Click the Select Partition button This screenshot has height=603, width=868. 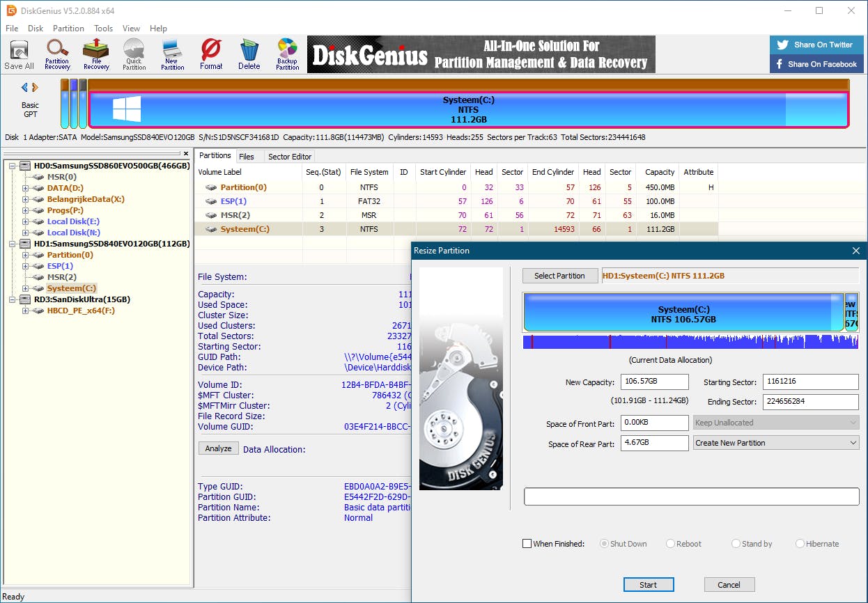point(559,276)
